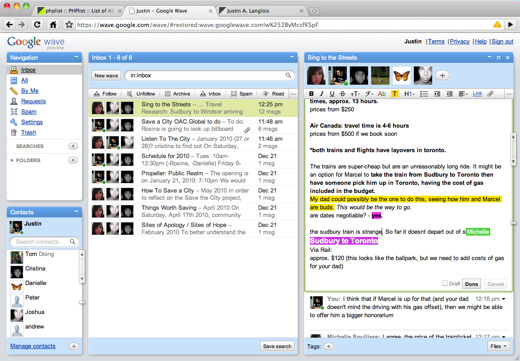Open By Me waves list
Viewport: 520px width, 361px height.
[x=30, y=91]
